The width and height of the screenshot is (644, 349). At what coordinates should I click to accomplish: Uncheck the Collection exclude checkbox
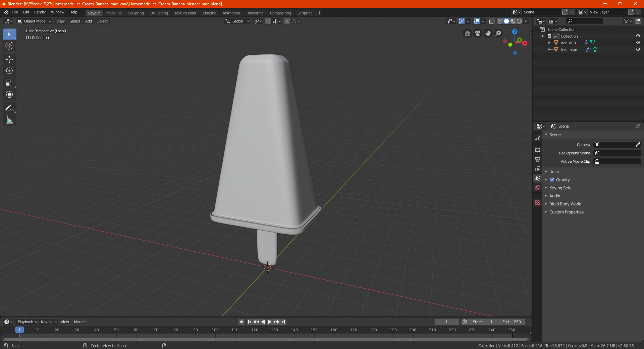(x=549, y=36)
